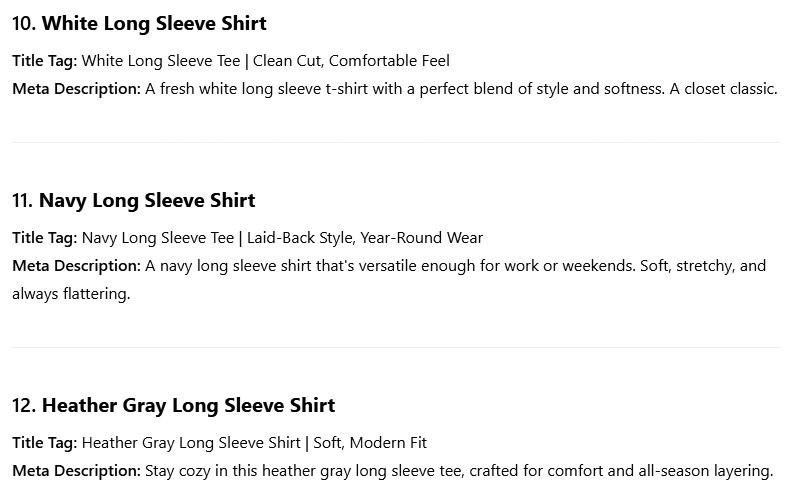791x493 pixels.
Task: Click the Meta Description label under item 11
Action: pos(77,266)
